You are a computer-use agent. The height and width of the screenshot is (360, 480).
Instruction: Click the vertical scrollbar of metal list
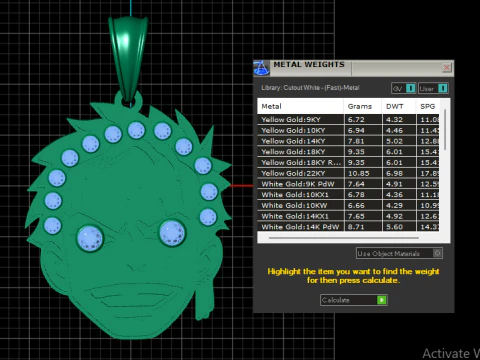coord(445,130)
